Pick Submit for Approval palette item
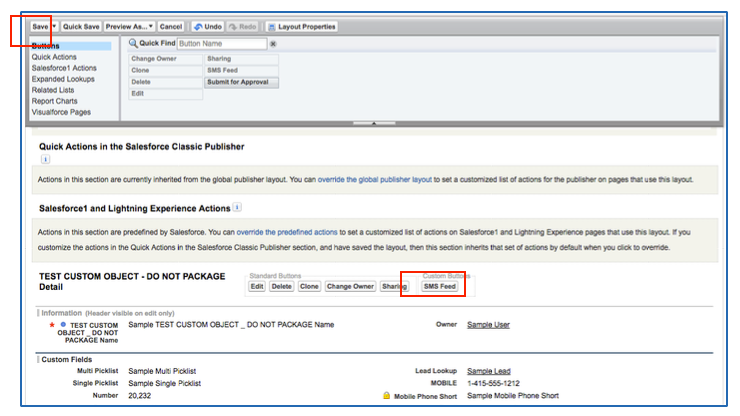This screenshot has width=740, height=416. pyautogui.click(x=241, y=82)
